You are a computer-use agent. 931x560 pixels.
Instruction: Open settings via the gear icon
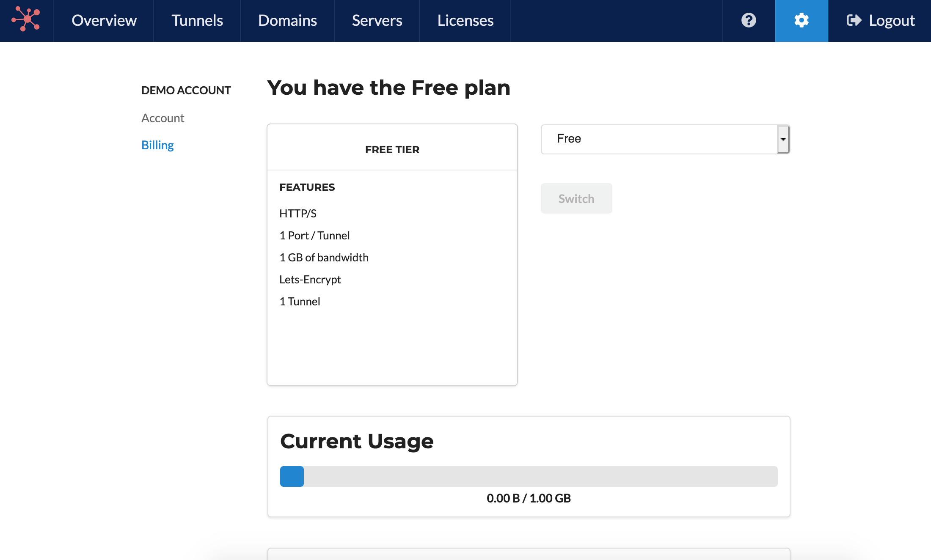click(x=802, y=20)
